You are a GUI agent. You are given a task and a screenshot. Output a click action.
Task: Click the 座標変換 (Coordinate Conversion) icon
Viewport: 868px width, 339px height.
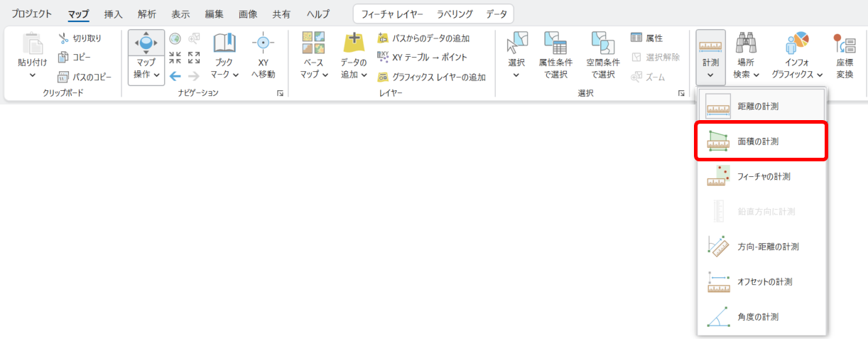[x=845, y=44]
